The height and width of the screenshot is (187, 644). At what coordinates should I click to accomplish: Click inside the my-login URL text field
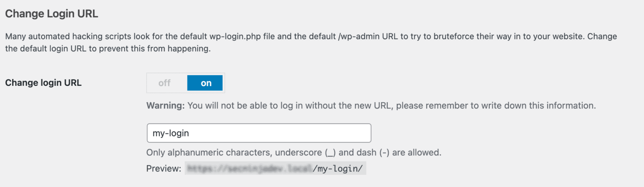(x=259, y=133)
